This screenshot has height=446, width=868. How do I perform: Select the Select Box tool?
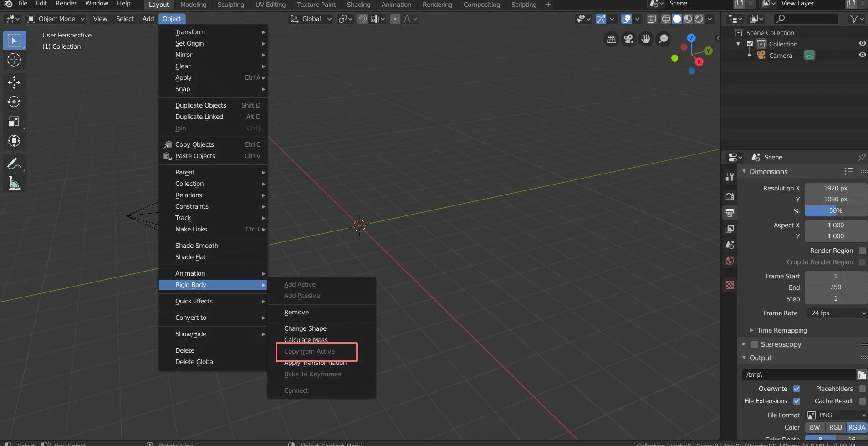tap(14, 41)
